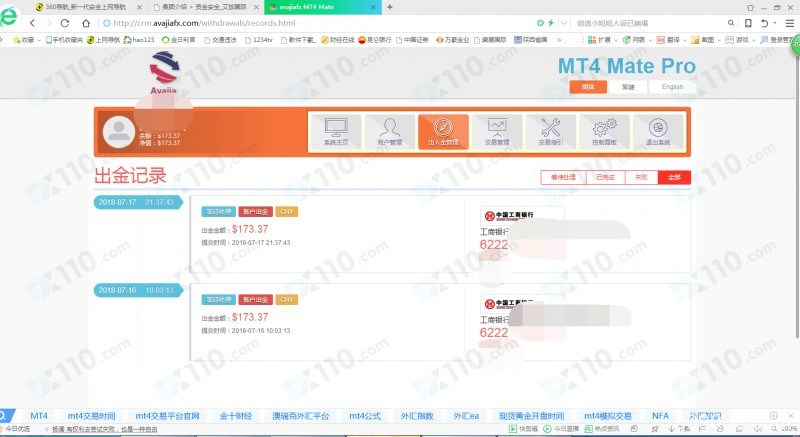The height and width of the screenshot is (437, 800).
Task: Expand the address bar dropdown arrow
Action: point(564,23)
